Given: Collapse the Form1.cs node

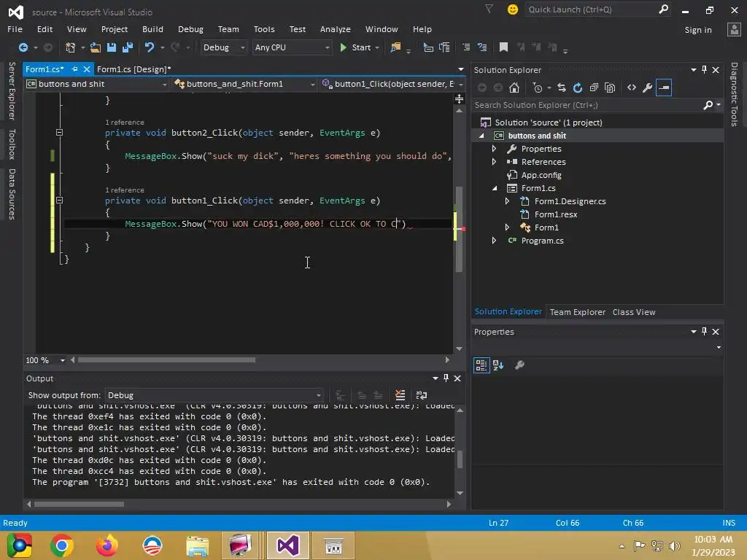Looking at the screenshot, I should [x=495, y=188].
